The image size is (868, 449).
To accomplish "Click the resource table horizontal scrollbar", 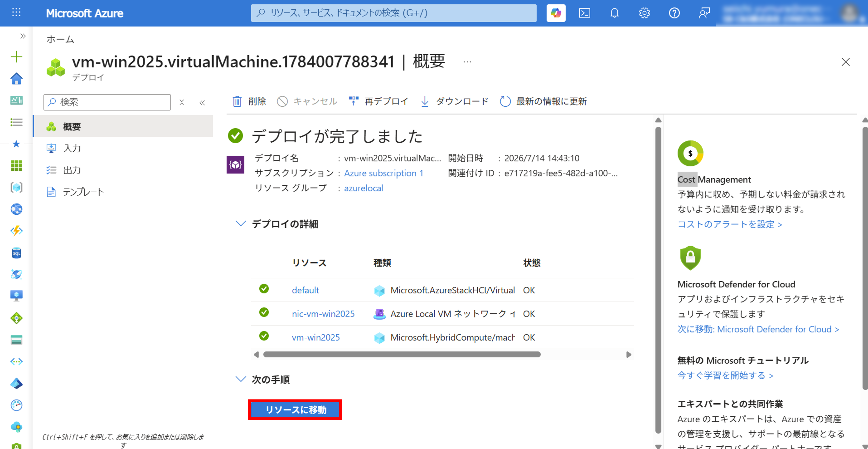I will 402,355.
